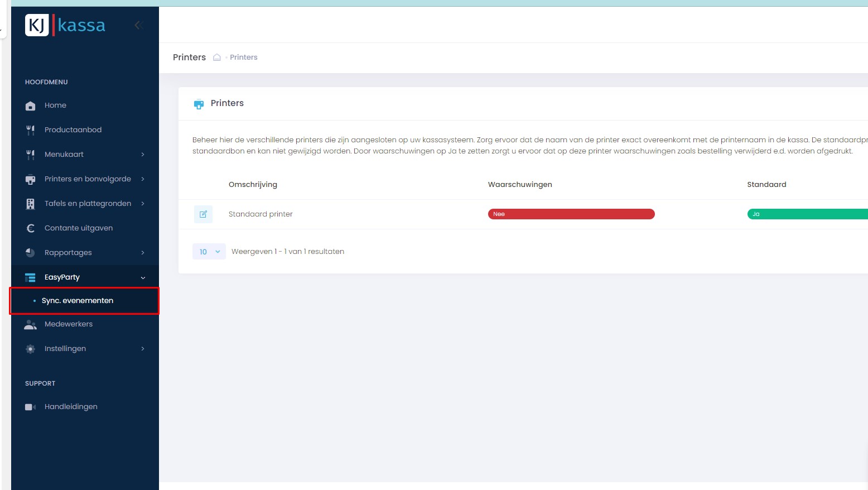This screenshot has height=490, width=868.
Task: Click the euro icon for Contante uitgaven
Action: pyautogui.click(x=31, y=228)
